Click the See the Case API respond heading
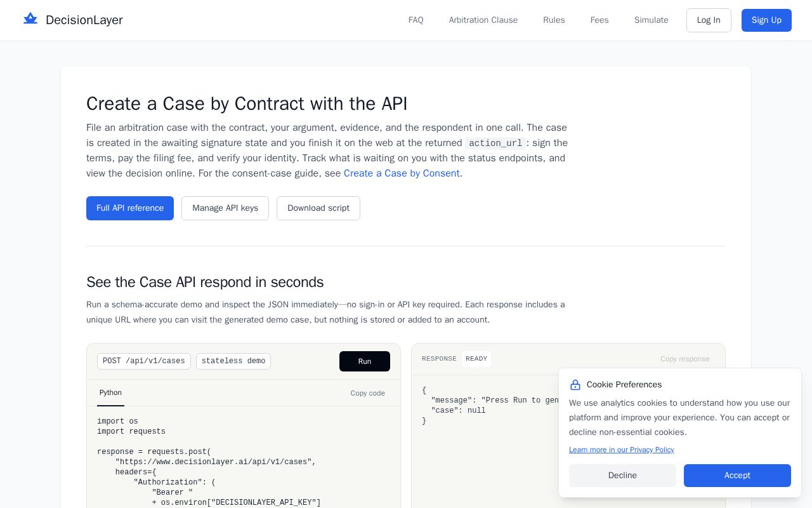Image resolution: width=812 pixels, height=508 pixels. point(205,282)
